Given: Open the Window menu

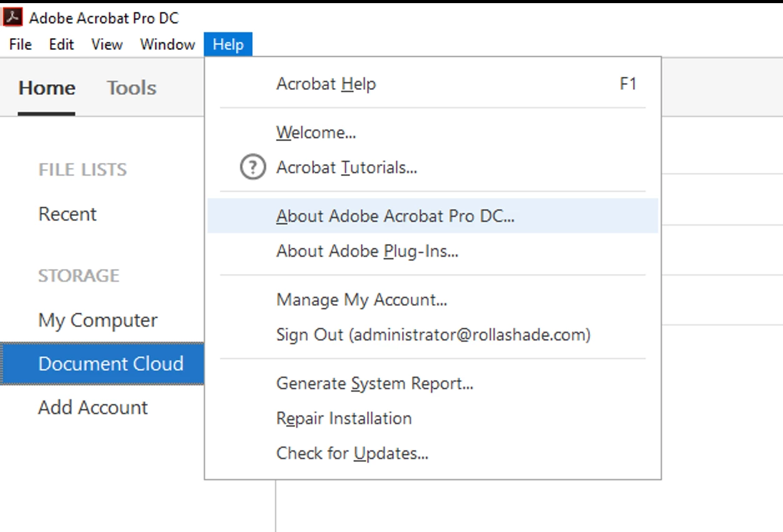Looking at the screenshot, I should click(167, 44).
